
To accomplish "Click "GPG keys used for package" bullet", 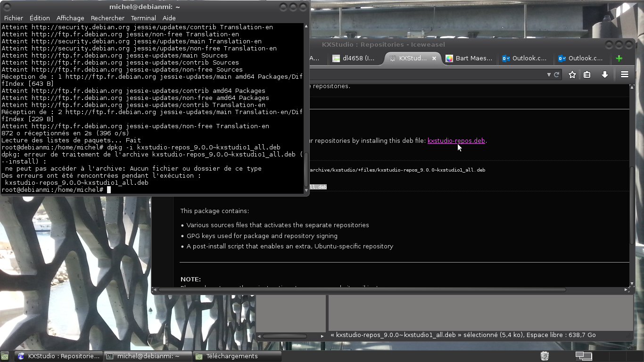I will 262,236.
